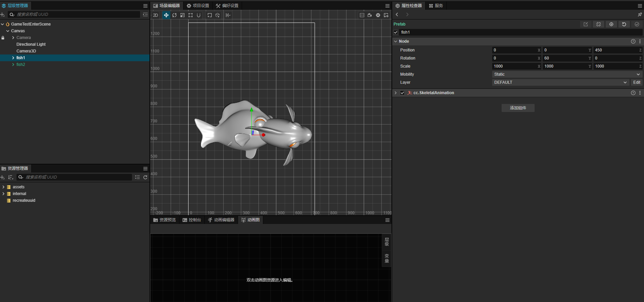Open the 控制台 console tab

coord(192,220)
